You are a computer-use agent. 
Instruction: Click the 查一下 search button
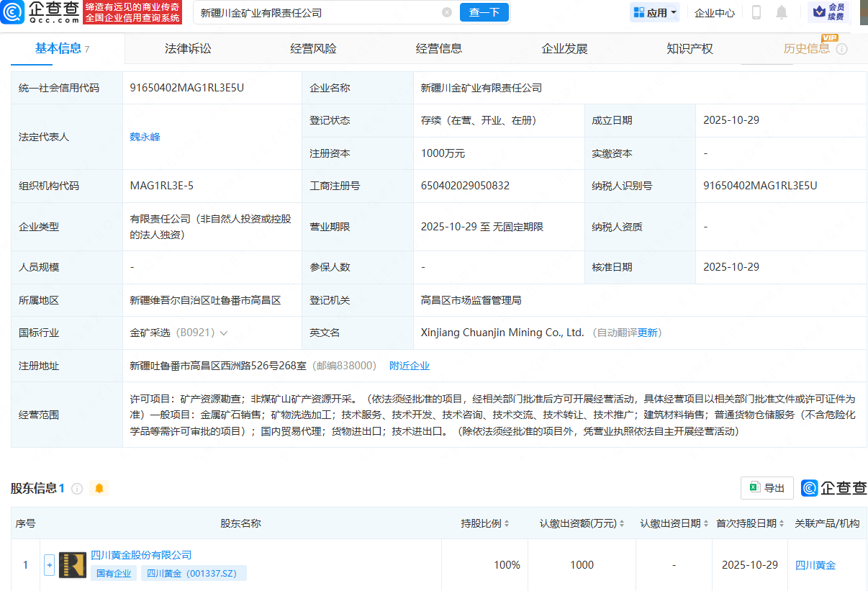coord(484,12)
